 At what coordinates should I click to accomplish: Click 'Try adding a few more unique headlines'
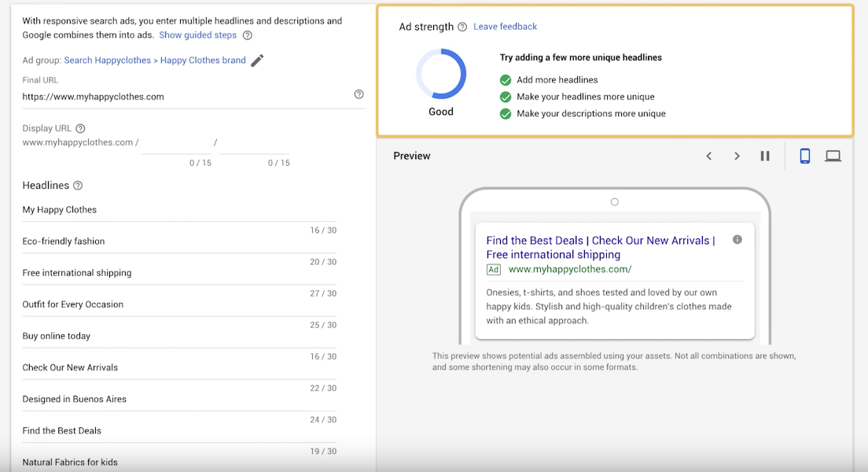pyautogui.click(x=581, y=57)
